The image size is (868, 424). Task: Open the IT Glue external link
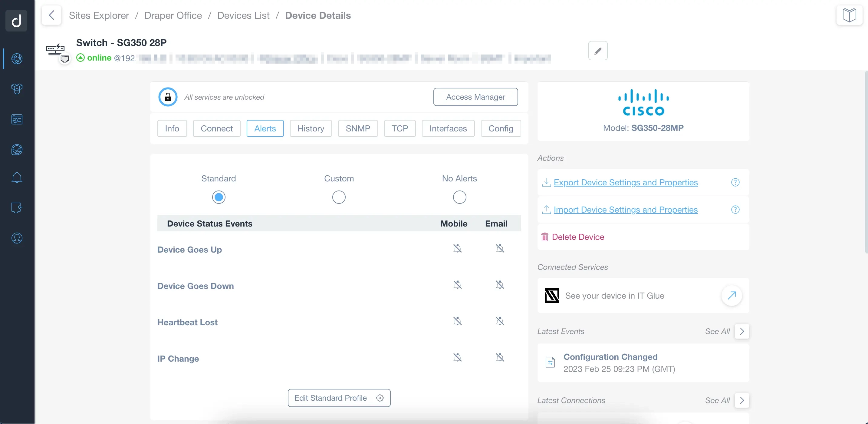point(732,295)
